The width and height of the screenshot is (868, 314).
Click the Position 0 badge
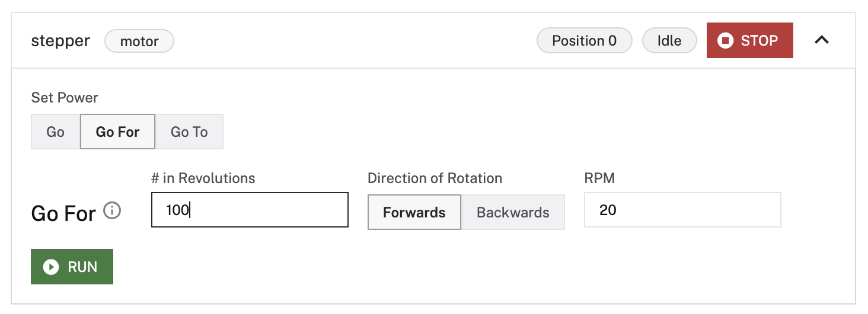[x=584, y=41]
